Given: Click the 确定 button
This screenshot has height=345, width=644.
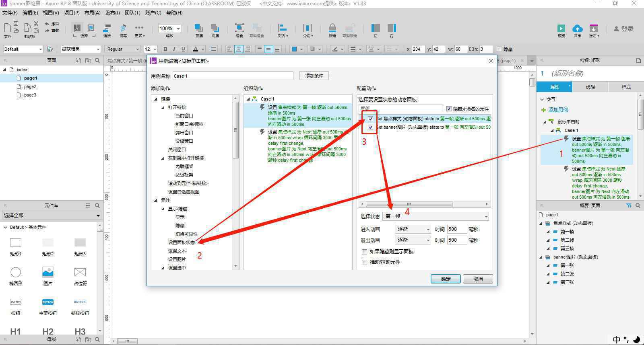Looking at the screenshot, I should click(x=446, y=279).
